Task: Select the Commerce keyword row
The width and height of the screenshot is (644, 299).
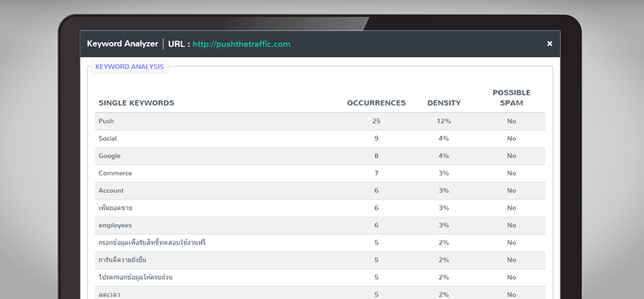Action: click(x=115, y=173)
